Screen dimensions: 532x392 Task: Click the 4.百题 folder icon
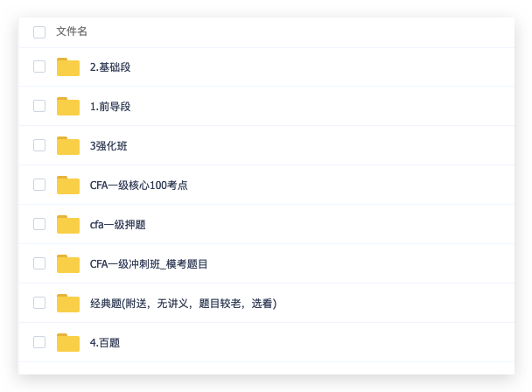68,342
